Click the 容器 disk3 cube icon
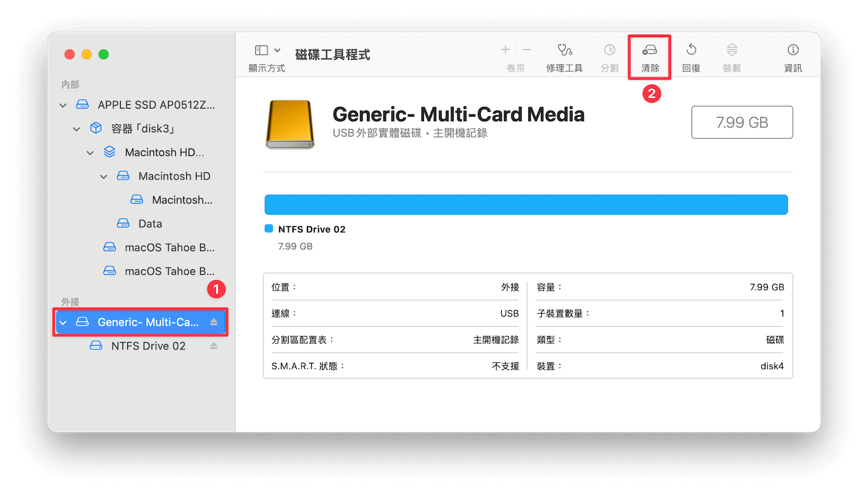Viewport: 868px width, 495px height. pyautogui.click(x=96, y=129)
